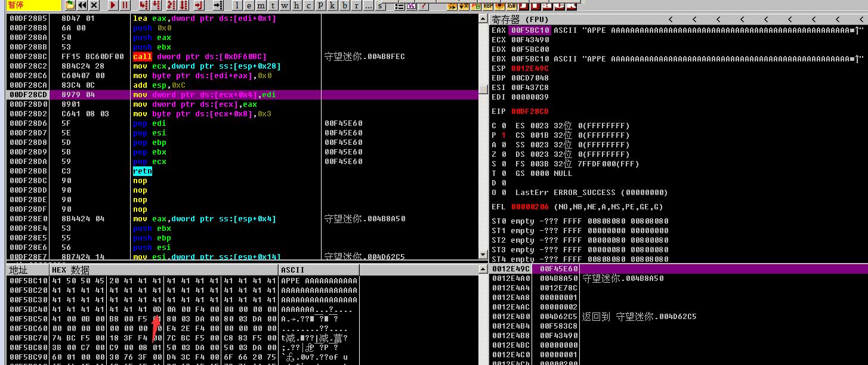Open the call stack window (k)
868x365 pixels.
(x=332, y=5)
